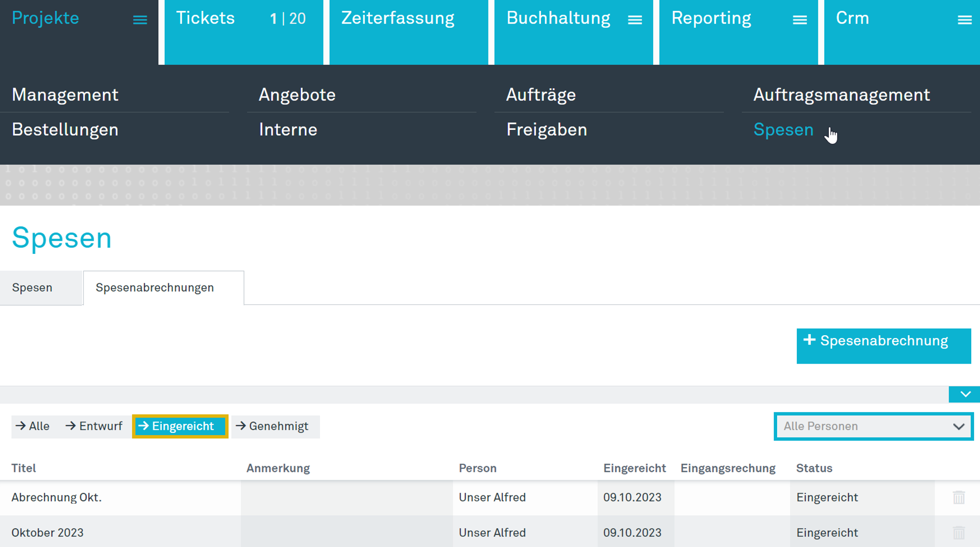Expand the filter panel with chevron button
This screenshot has height=547, width=980.
[x=965, y=394]
